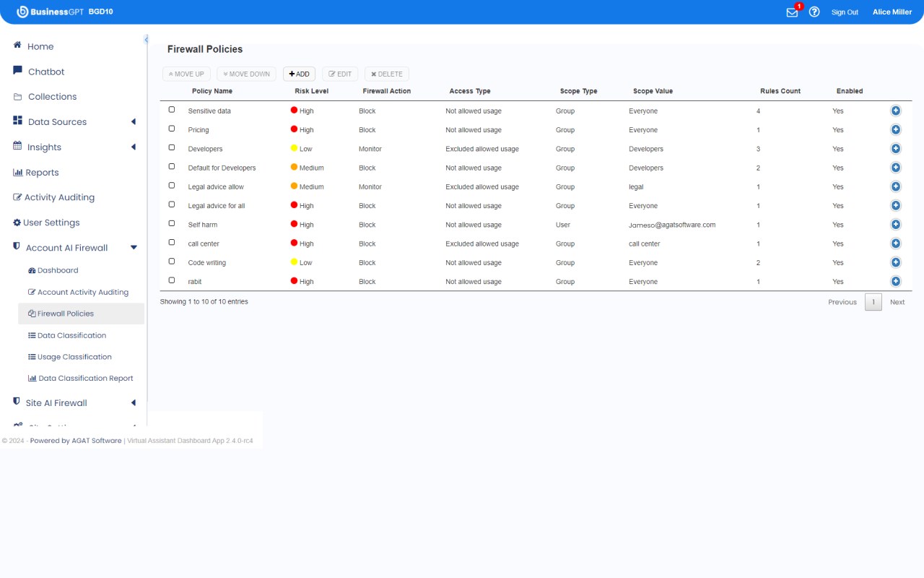The image size is (924, 578).
Task: Select the Default for Developers checkbox
Action: pyautogui.click(x=172, y=166)
